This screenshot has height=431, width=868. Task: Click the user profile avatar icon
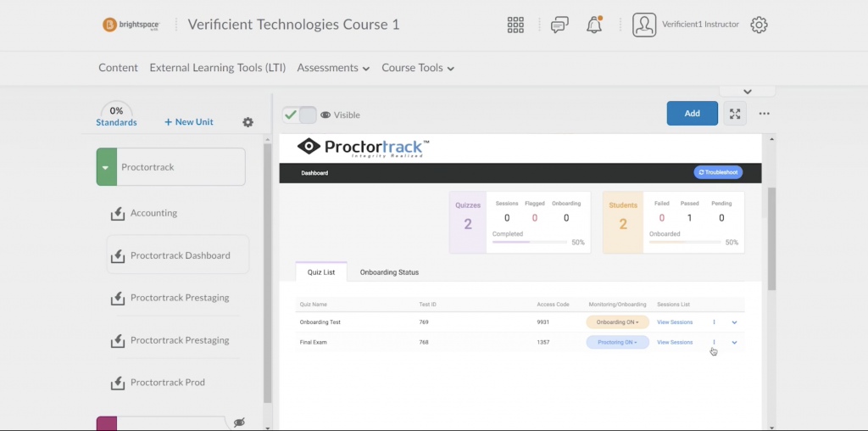point(644,25)
